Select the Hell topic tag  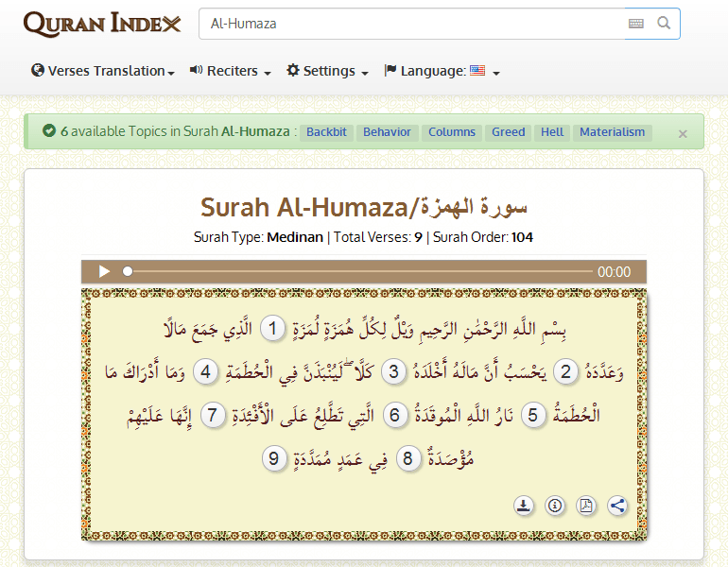552,132
